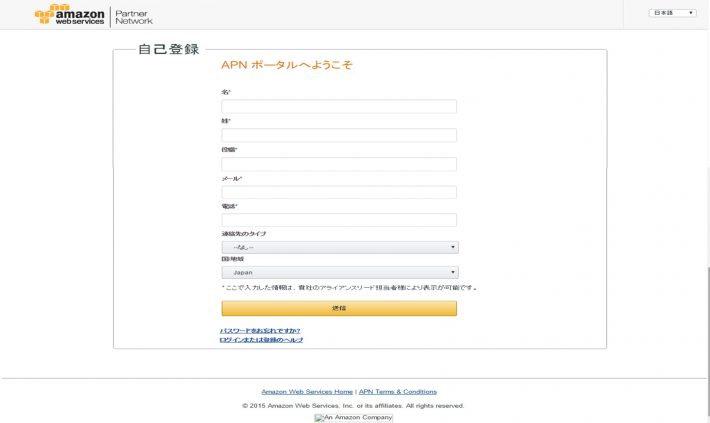The height and width of the screenshot is (423, 710).
Task: Open the 日本語 language dropdown
Action: (x=673, y=13)
